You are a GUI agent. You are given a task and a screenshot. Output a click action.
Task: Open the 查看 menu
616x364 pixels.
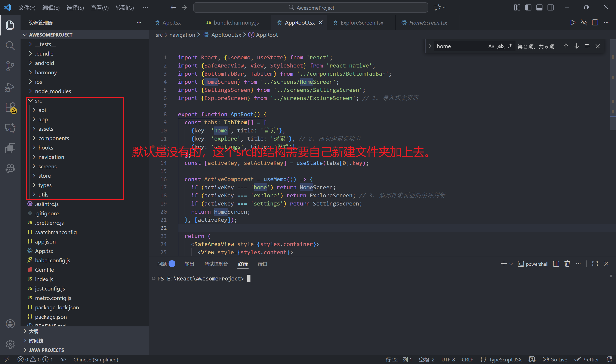(99, 8)
